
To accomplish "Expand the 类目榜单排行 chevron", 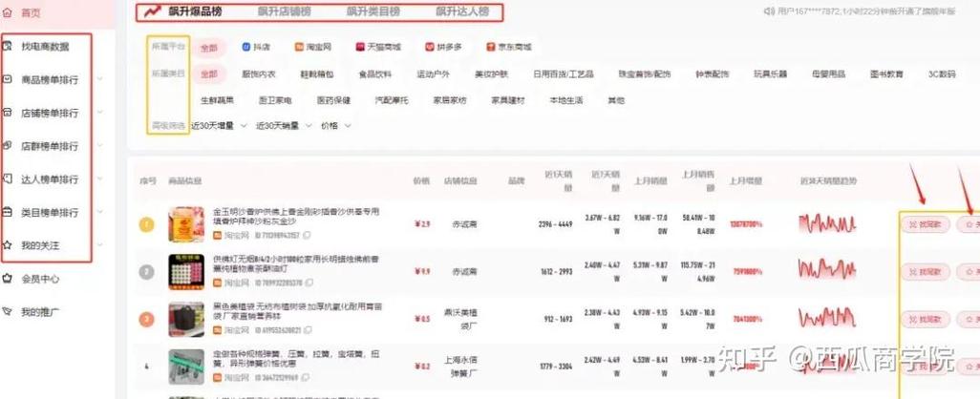I will (100, 212).
